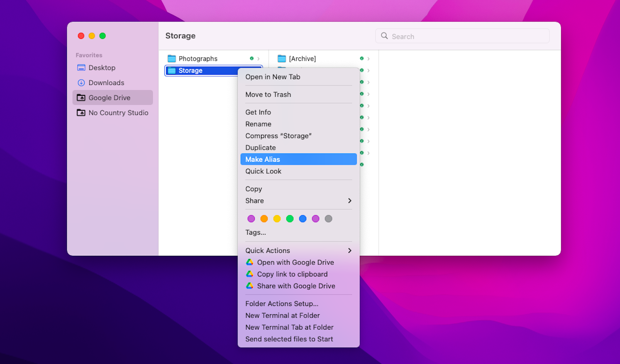620x364 pixels.
Task: Open the Downloads sidebar entry
Action: pyautogui.click(x=106, y=83)
